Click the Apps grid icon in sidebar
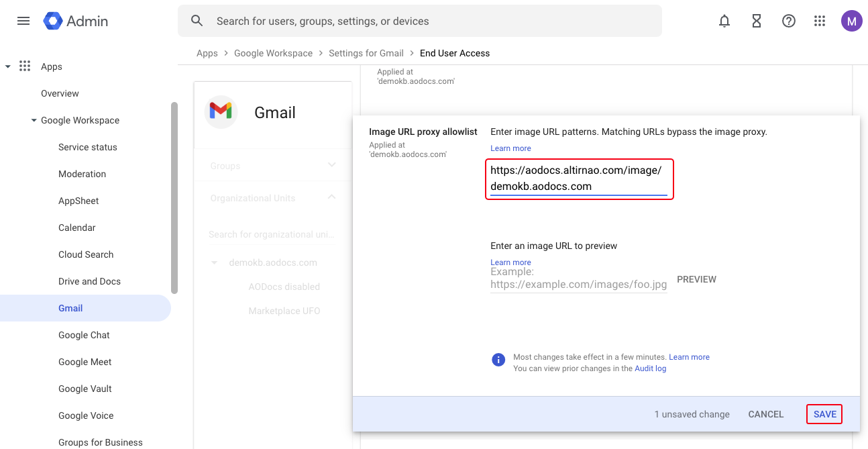 pyautogui.click(x=25, y=66)
